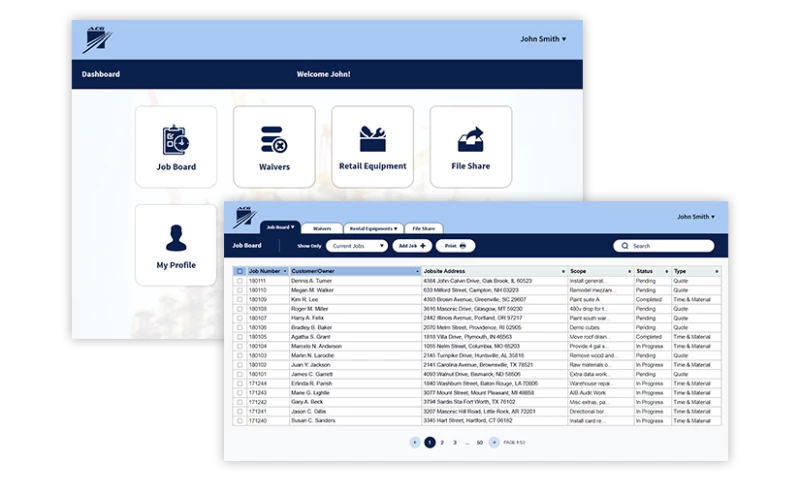Select customer Dennis A. Turner
The image size is (800, 480).
click(311, 281)
